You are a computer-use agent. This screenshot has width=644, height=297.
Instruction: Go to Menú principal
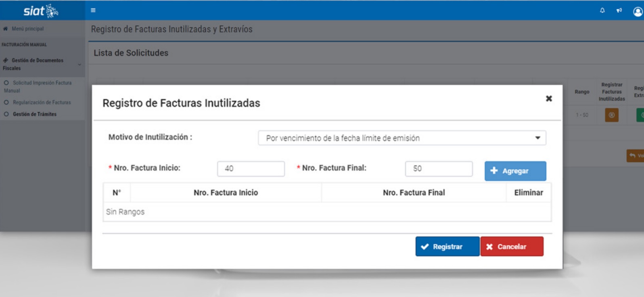click(27, 29)
